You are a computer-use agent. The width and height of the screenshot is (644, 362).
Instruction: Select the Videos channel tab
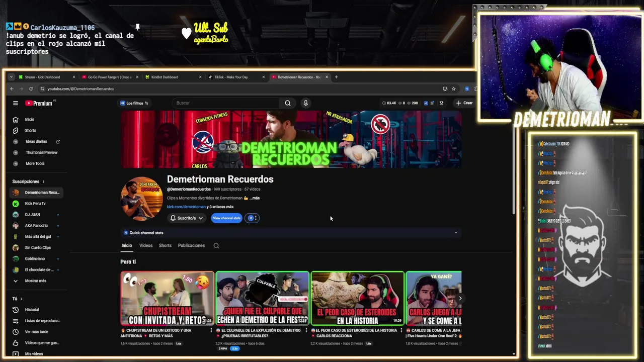tap(146, 246)
